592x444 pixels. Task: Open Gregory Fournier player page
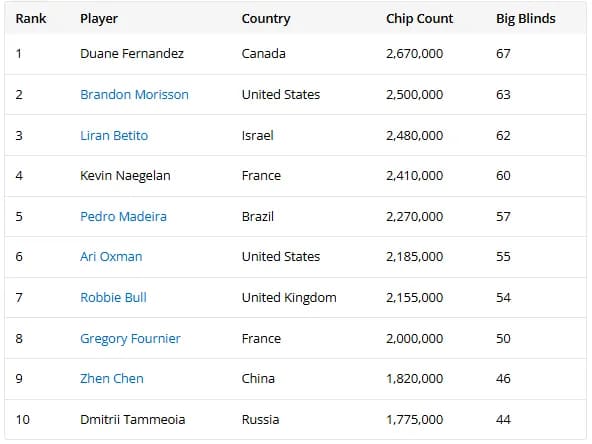(130, 338)
